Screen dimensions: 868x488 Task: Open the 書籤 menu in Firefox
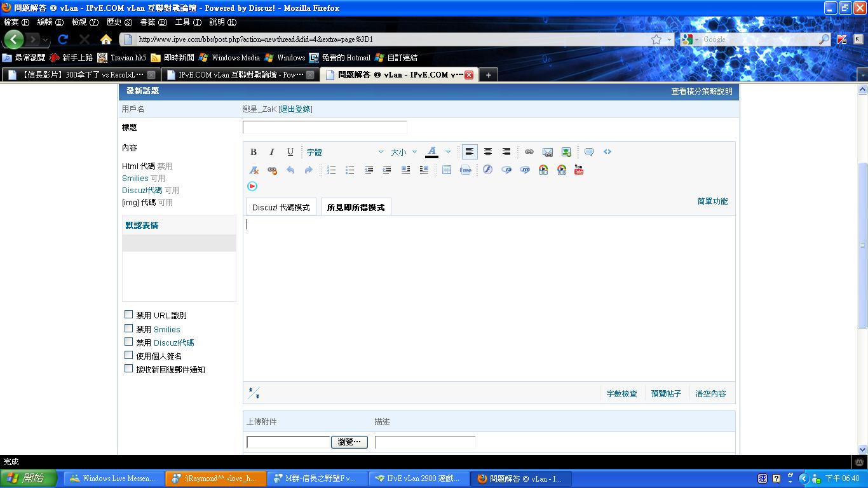click(x=153, y=22)
